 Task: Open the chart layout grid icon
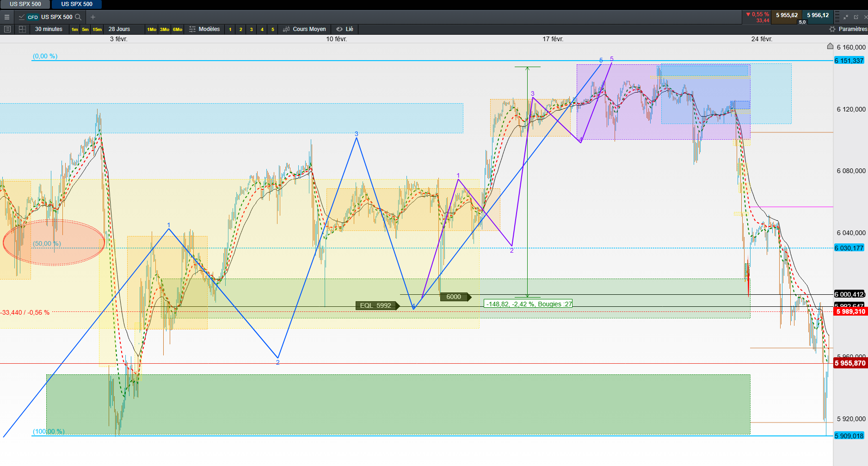pos(22,29)
